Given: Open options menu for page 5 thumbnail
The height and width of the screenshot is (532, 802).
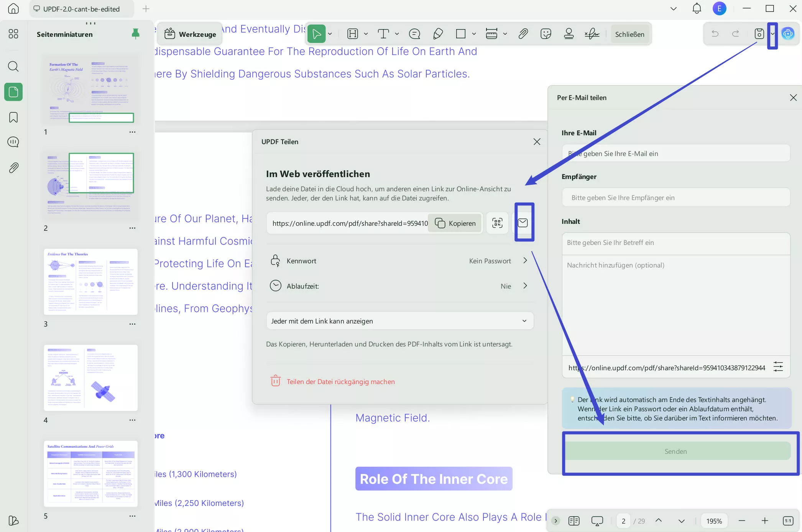Looking at the screenshot, I should pos(132,516).
